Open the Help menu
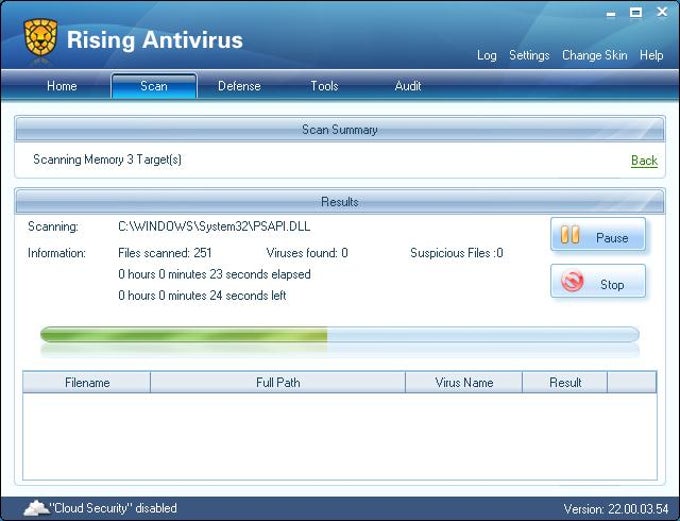Viewport: 680px width, 521px height. tap(651, 56)
